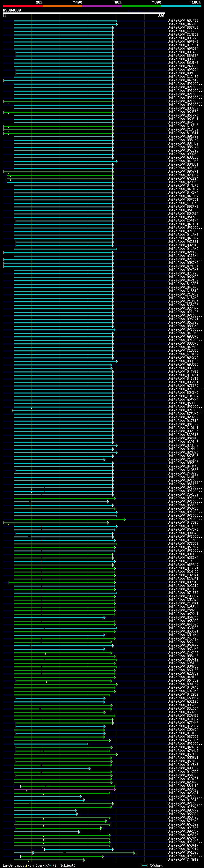Click the green ~80% legend color bar
The image size is (204, 868).
tap(142, 6)
